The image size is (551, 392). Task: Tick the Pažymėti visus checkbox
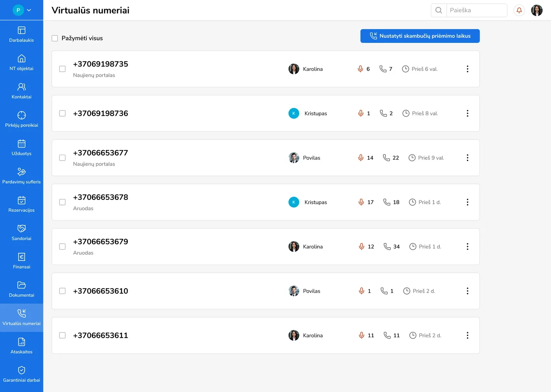[x=55, y=38]
